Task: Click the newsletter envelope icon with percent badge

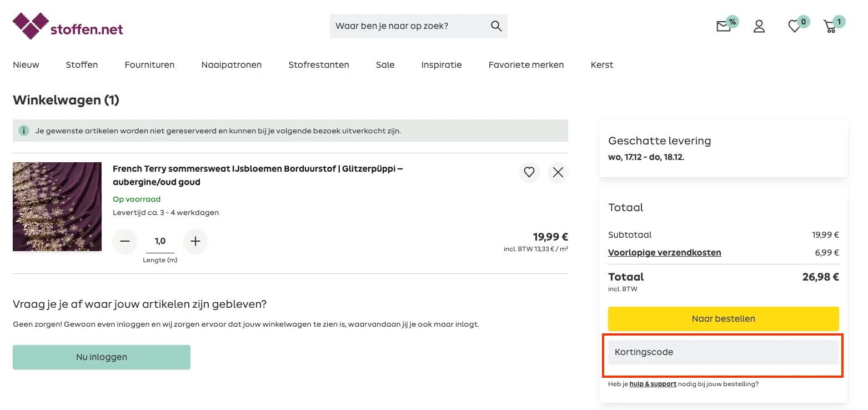Action: coord(723,26)
